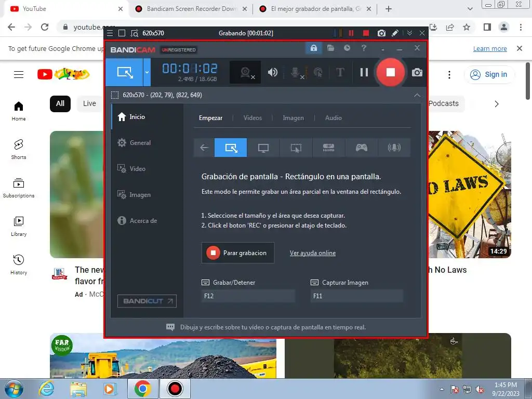Open Internet Explorer from taskbar

(x=46, y=389)
